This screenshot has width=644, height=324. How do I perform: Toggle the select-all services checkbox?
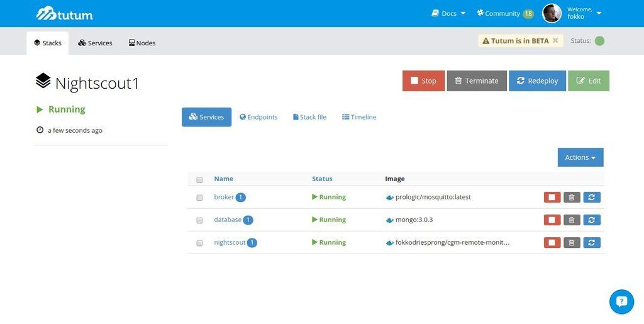click(199, 179)
